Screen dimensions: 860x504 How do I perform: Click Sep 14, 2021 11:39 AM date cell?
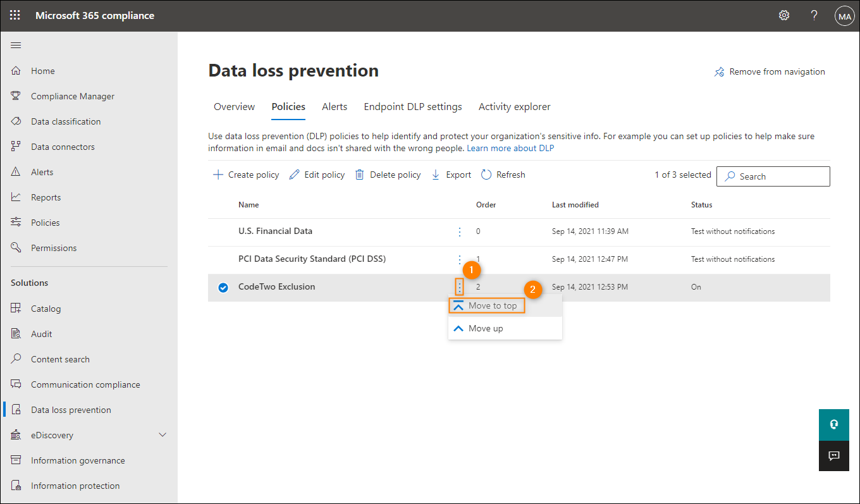coord(590,231)
